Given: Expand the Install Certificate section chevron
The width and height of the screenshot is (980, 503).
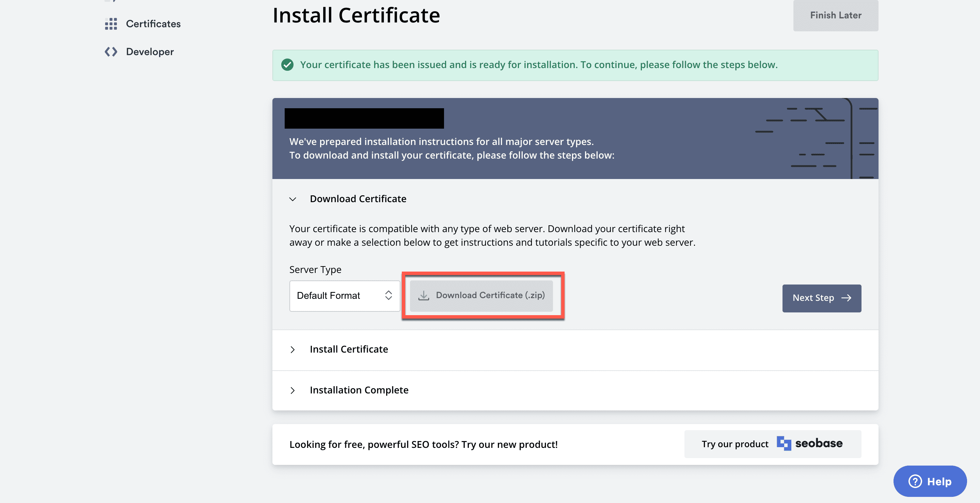Looking at the screenshot, I should click(x=293, y=350).
